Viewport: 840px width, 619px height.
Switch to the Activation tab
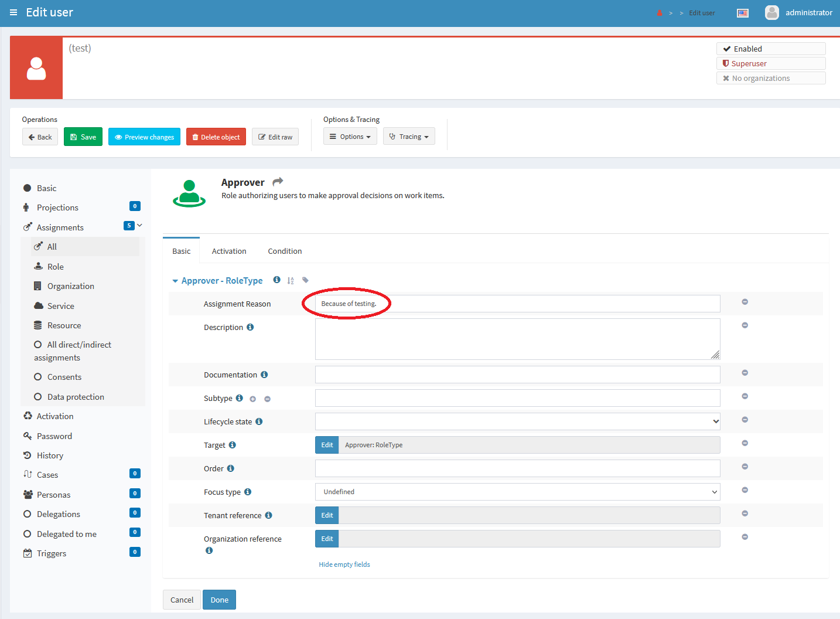click(x=229, y=251)
